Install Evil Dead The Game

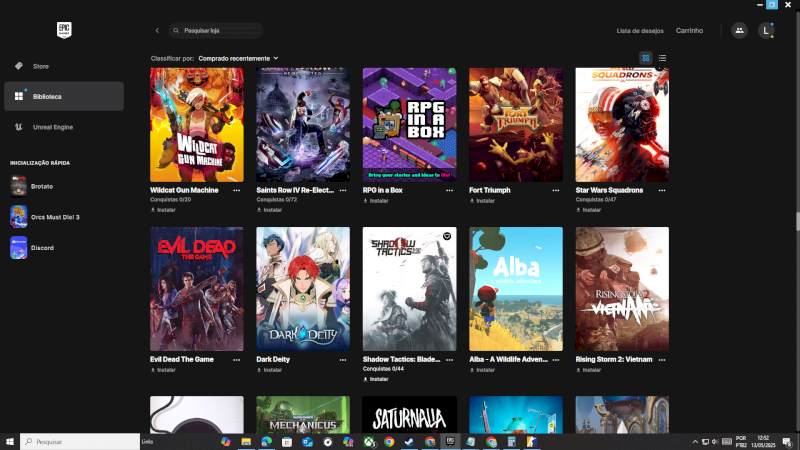pos(163,370)
